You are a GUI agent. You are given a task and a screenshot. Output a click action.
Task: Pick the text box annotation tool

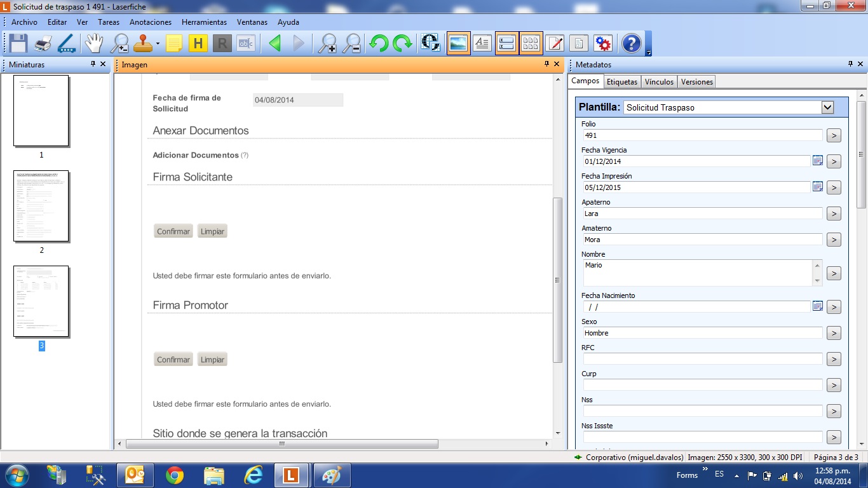click(x=245, y=43)
